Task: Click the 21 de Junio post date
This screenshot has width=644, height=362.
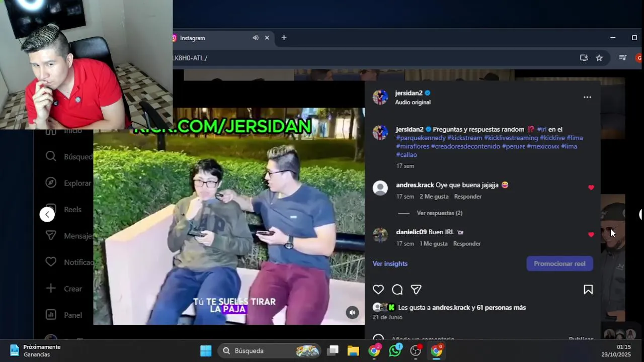Action: [x=387, y=317]
